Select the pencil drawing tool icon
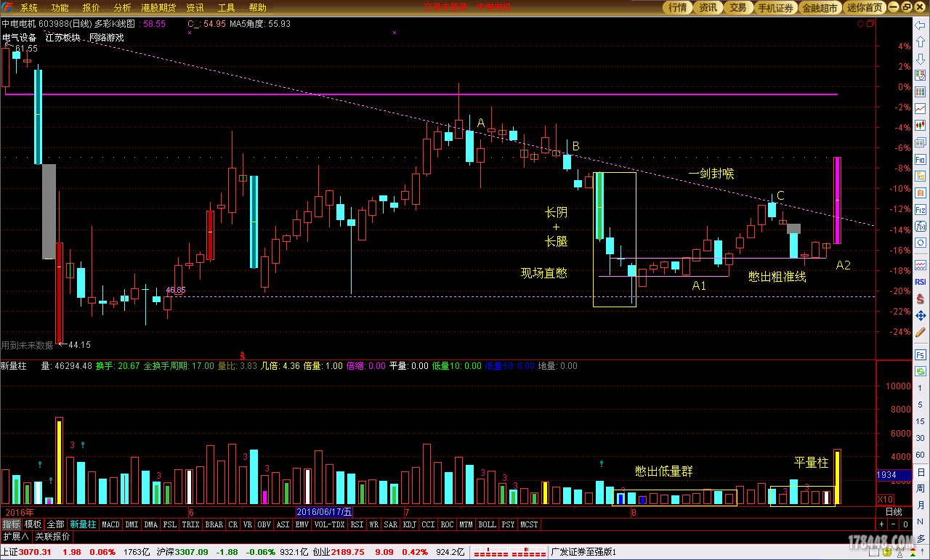The height and width of the screenshot is (560, 930). click(921, 332)
